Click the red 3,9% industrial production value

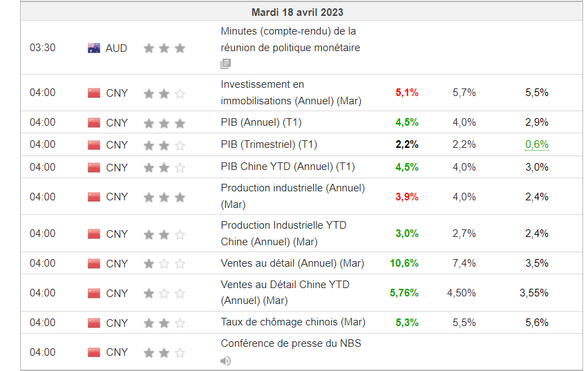[x=407, y=197]
